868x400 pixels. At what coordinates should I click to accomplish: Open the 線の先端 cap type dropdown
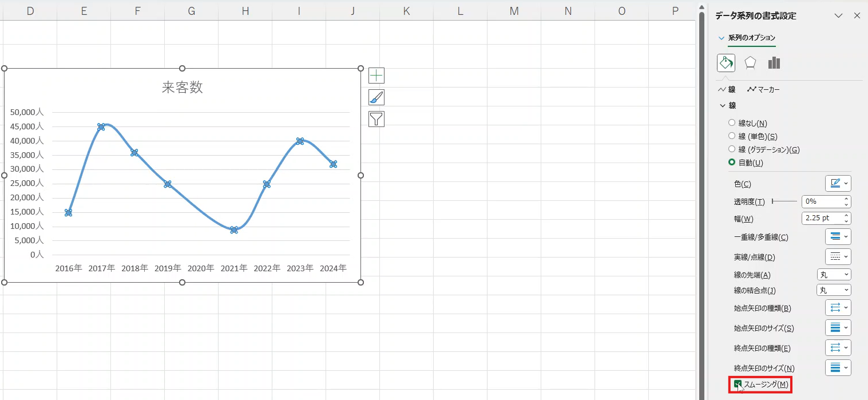click(834, 275)
